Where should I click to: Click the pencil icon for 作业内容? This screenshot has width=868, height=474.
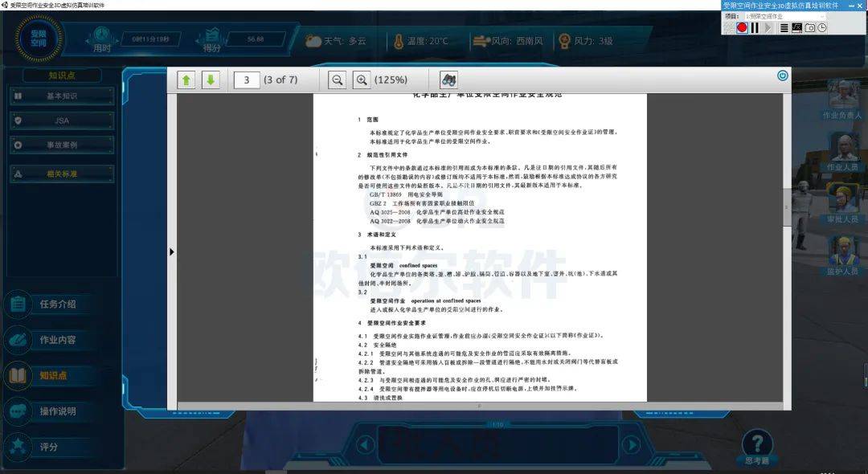(x=18, y=340)
